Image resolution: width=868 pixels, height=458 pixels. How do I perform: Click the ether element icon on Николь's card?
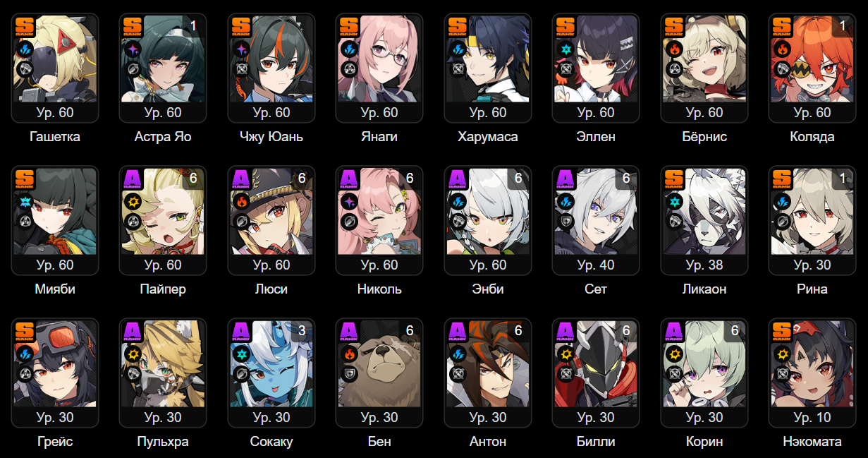point(348,203)
